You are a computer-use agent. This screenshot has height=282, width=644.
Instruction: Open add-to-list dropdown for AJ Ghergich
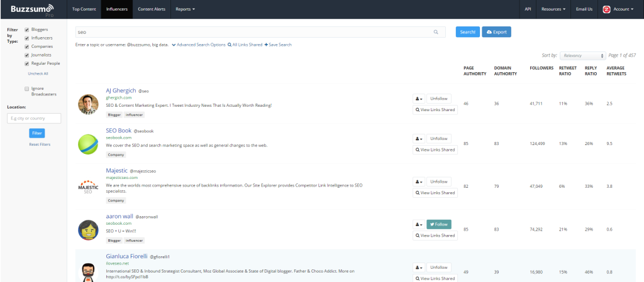click(418, 99)
